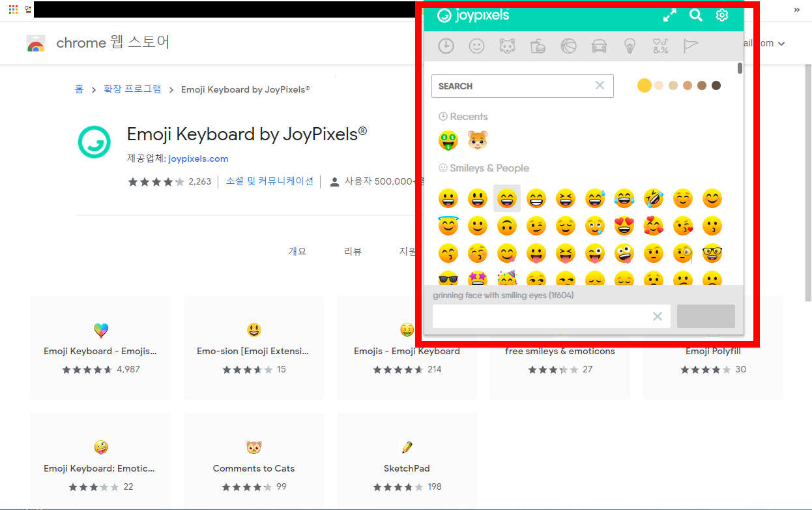Select the Smileys & People category tab
This screenshot has width=812, height=510.
477,46
